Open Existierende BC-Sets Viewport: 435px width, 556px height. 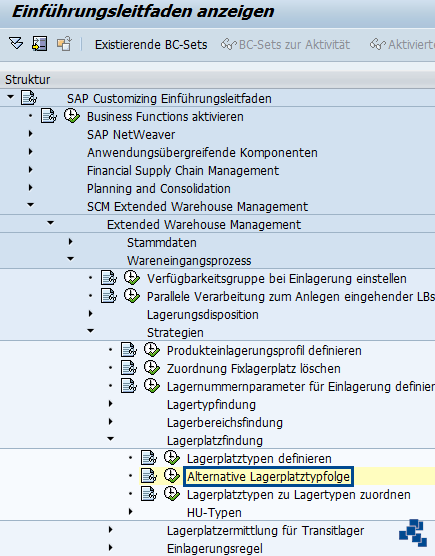[151, 45]
